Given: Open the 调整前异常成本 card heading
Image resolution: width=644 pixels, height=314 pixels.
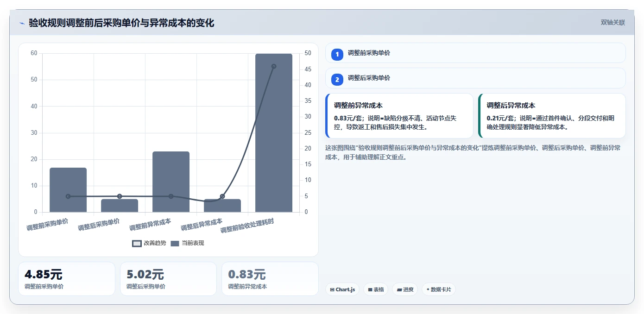Looking at the screenshot, I should pos(358,106).
